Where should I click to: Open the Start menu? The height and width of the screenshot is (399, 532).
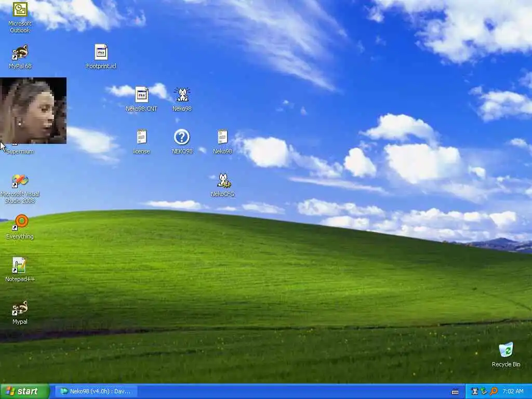click(x=25, y=392)
